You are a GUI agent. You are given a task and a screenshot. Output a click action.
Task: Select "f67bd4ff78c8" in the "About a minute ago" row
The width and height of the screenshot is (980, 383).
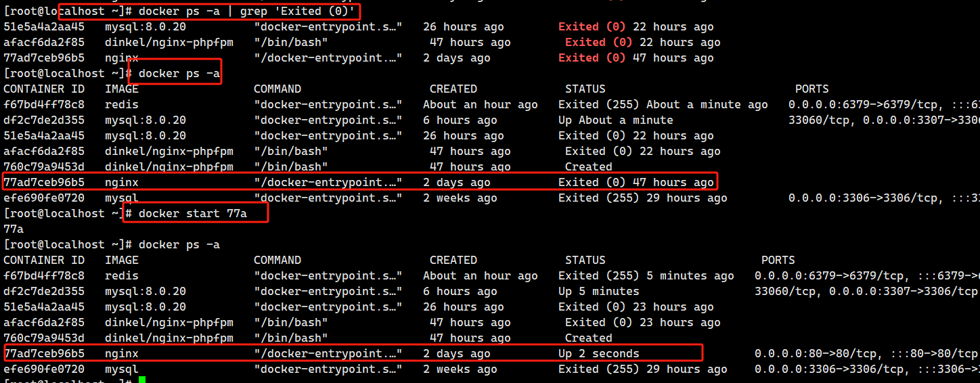tap(44, 105)
